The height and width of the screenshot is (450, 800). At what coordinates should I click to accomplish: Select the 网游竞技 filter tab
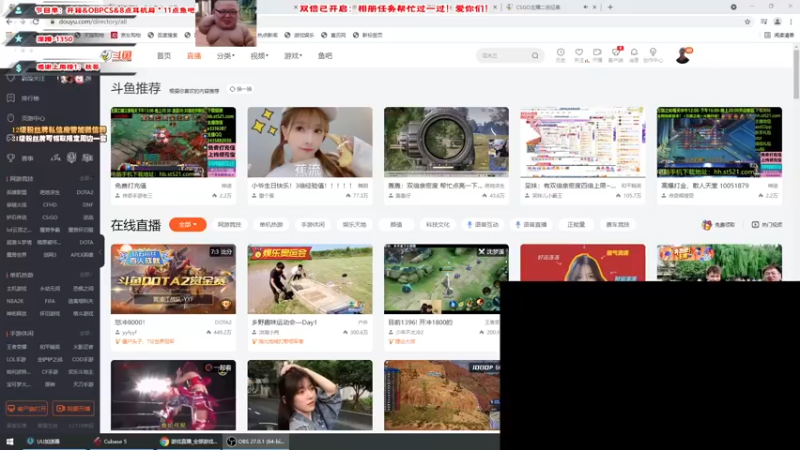point(229,224)
